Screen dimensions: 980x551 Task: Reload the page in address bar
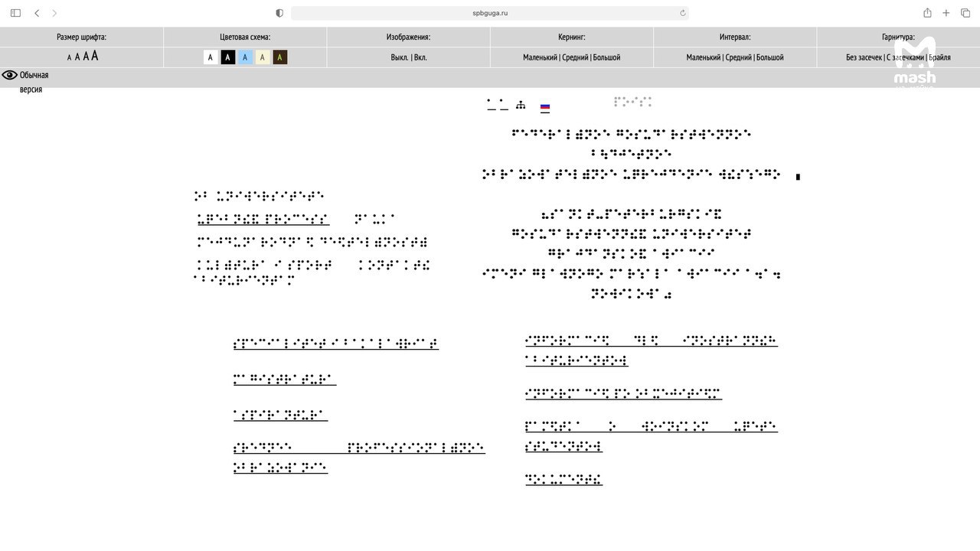tap(682, 13)
